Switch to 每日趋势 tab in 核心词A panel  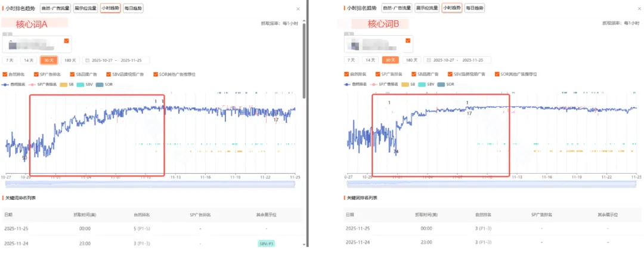click(x=133, y=8)
